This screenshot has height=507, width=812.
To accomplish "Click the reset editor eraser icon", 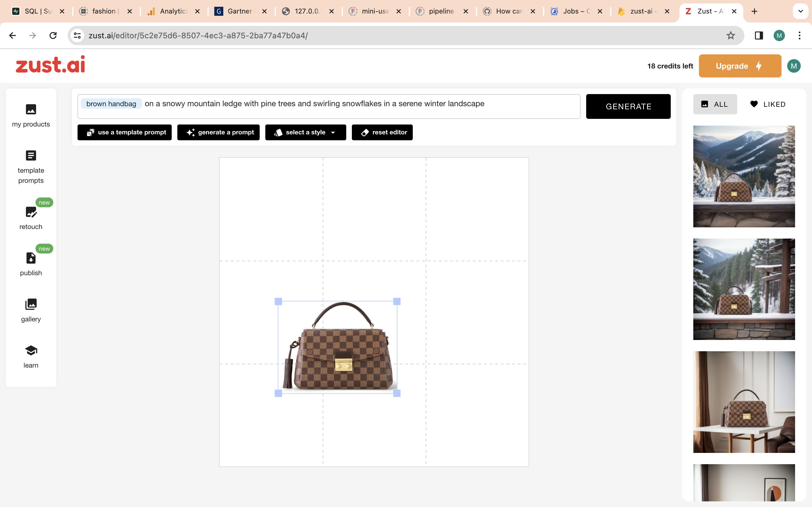I will coord(365,132).
